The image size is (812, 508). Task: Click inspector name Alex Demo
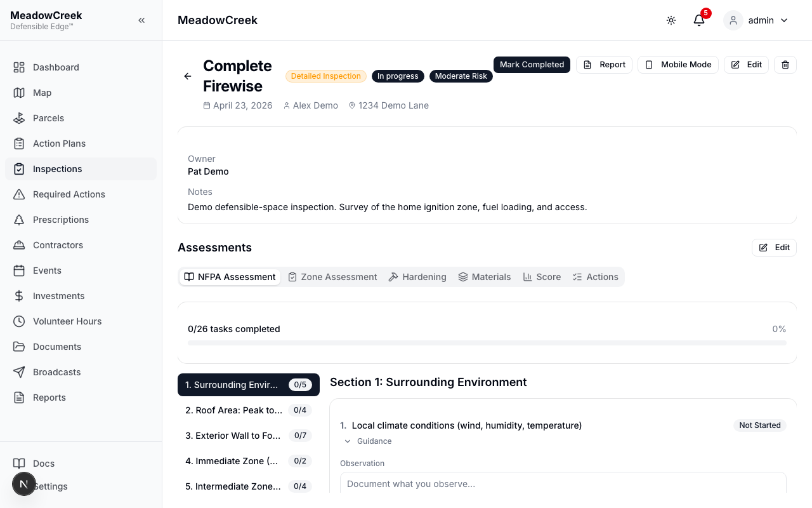[315, 105]
